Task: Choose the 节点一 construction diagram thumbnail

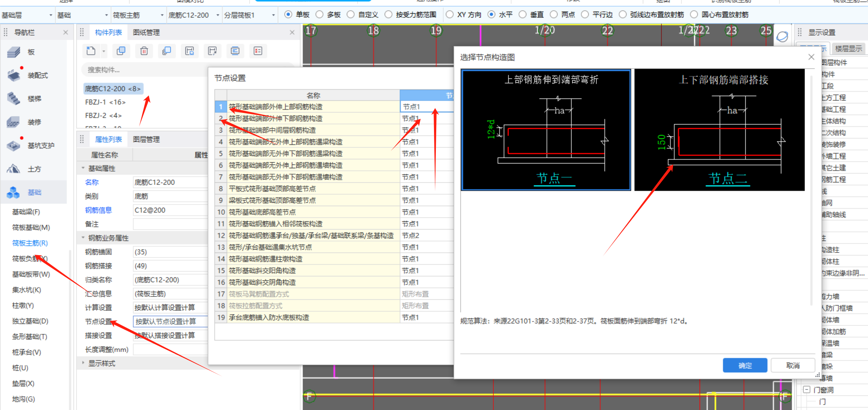Action: coord(546,130)
